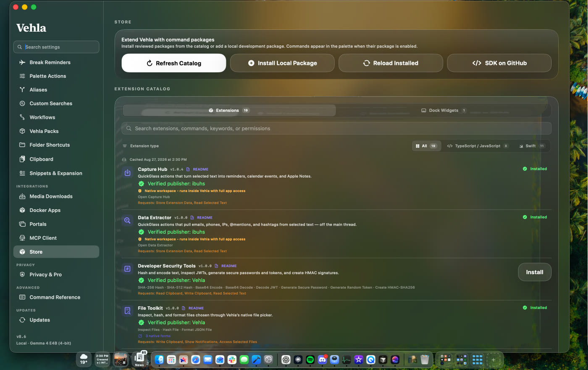
Task: Open Clipboard settings
Action: pos(56,159)
